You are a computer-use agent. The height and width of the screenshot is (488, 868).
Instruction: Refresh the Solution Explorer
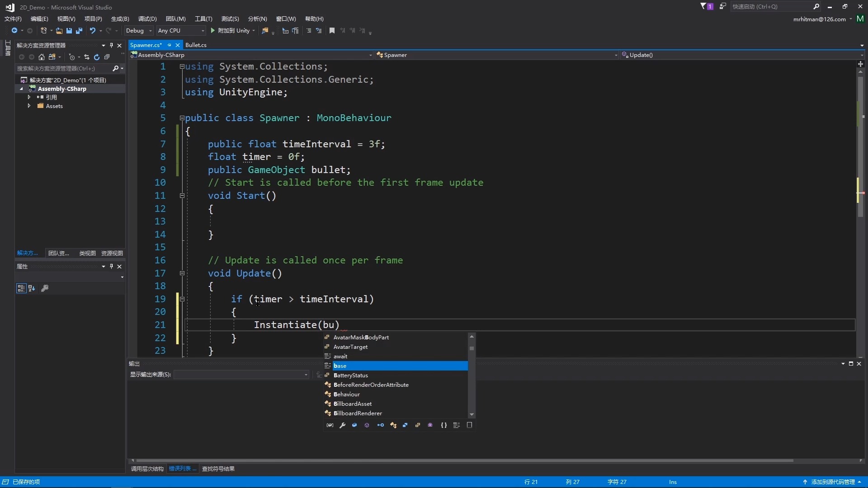[x=97, y=57]
